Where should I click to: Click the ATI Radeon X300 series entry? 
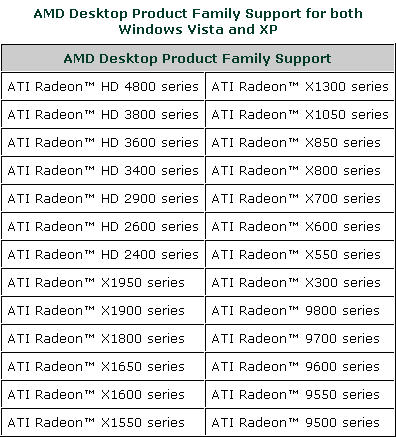click(x=300, y=282)
